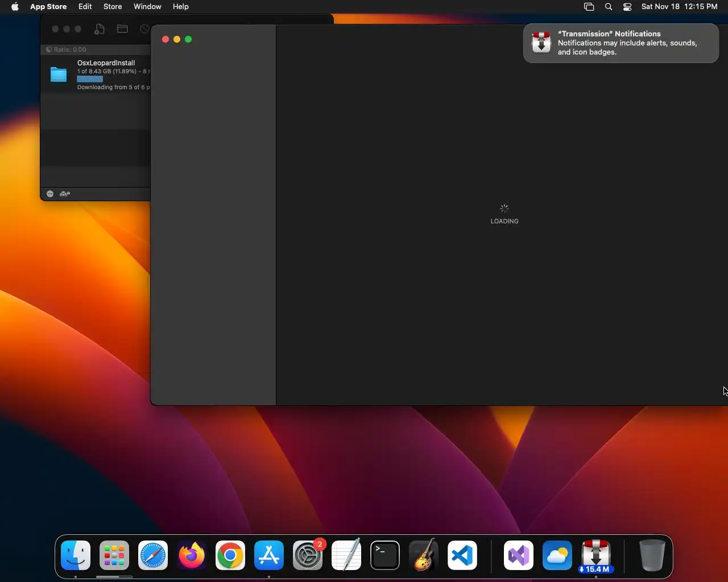
Task: Open the Window menu
Action: pos(147,7)
